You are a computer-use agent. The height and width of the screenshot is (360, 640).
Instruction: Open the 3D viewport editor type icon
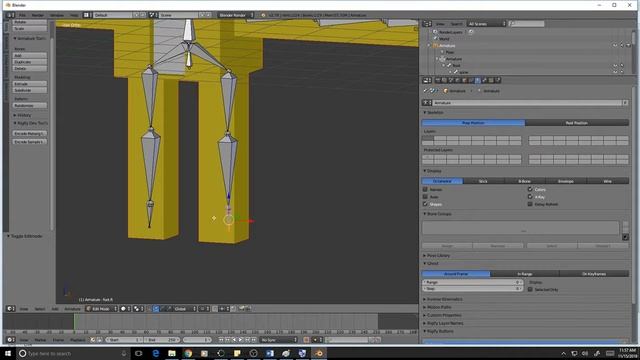click(11, 309)
